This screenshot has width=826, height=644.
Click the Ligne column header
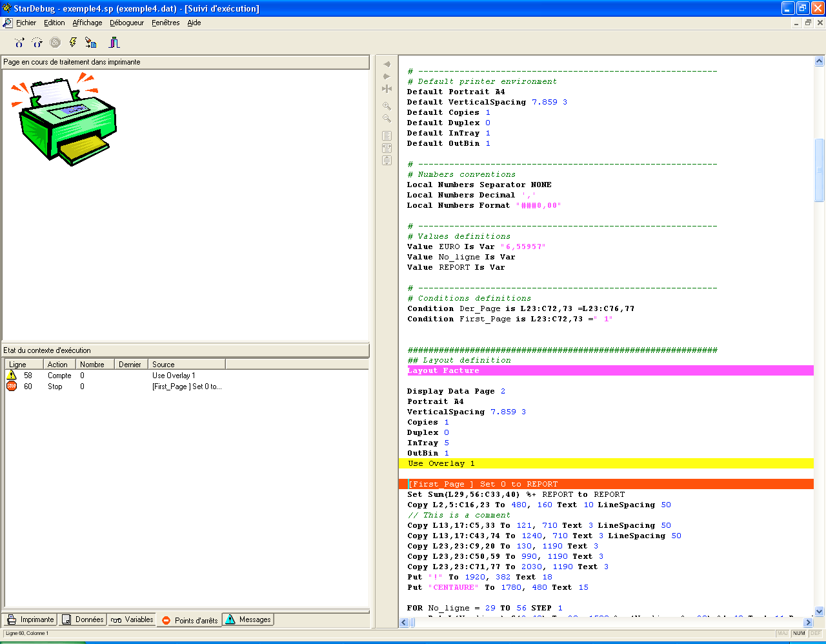(18, 365)
